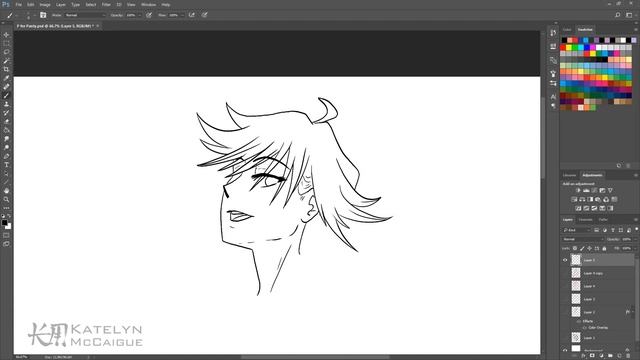Select the Horizontal Type tool
Image resolution: width=640 pixels, height=360 pixels.
click(6, 165)
